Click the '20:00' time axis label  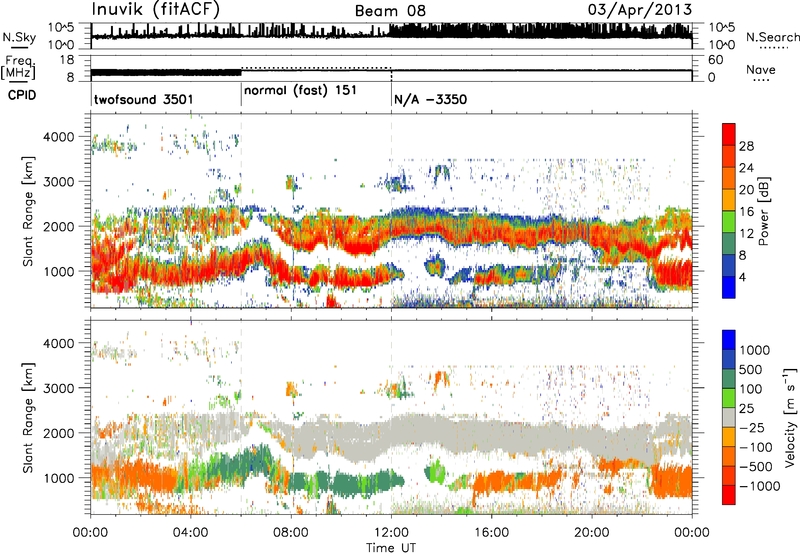tap(591, 532)
